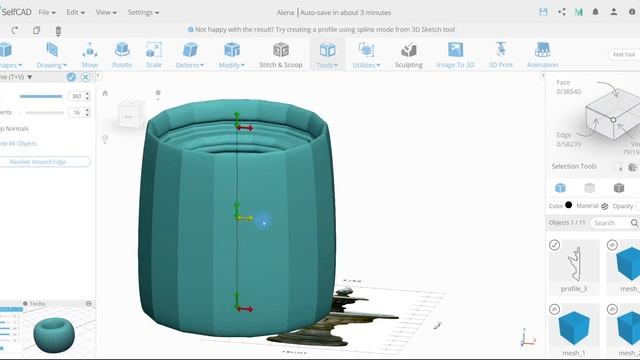
Task: Click the material icon
Action: (604, 206)
